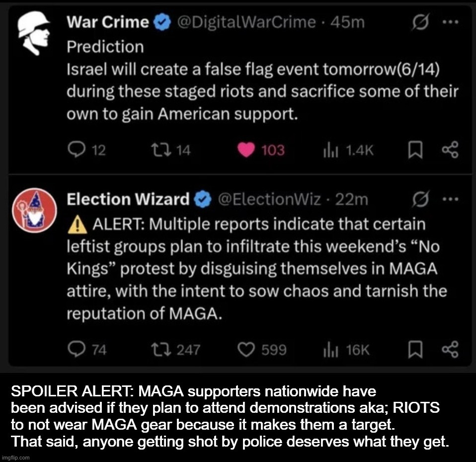Viewport: 476px width, 462px height.
Task: Open the three-dot menu on War Crime's tweet
Action: click(x=451, y=21)
